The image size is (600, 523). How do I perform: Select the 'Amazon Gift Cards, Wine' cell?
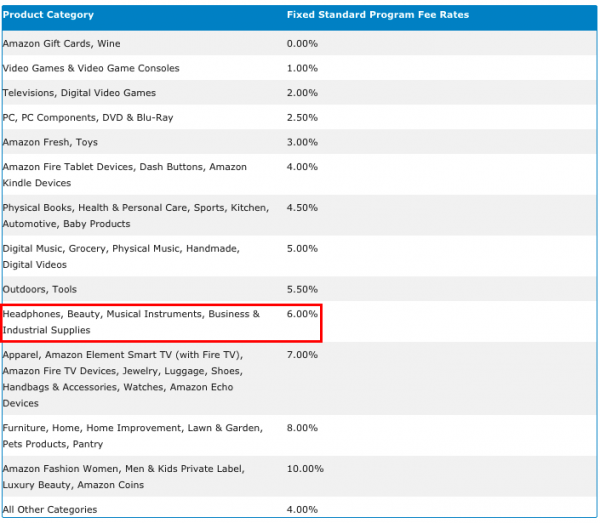62,44
